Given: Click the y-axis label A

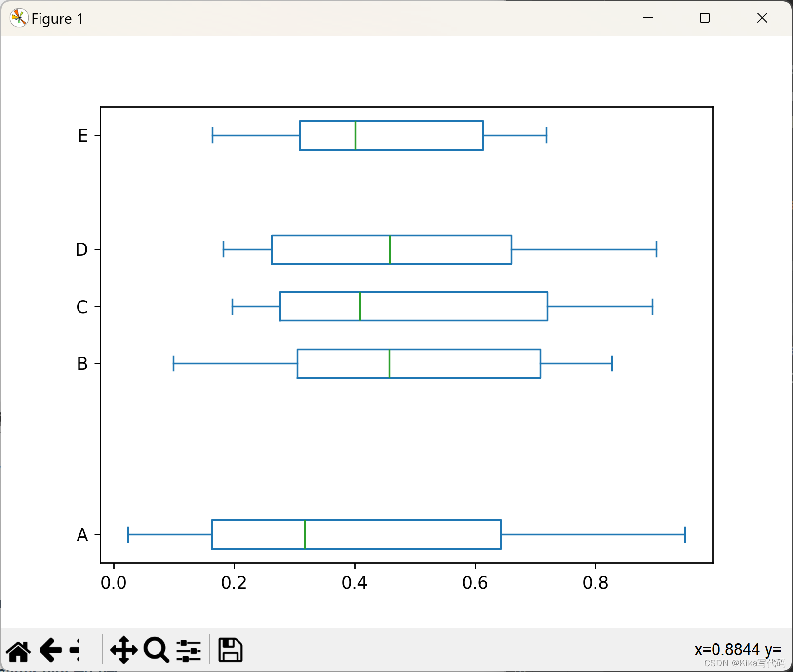Looking at the screenshot, I should click(x=82, y=535).
